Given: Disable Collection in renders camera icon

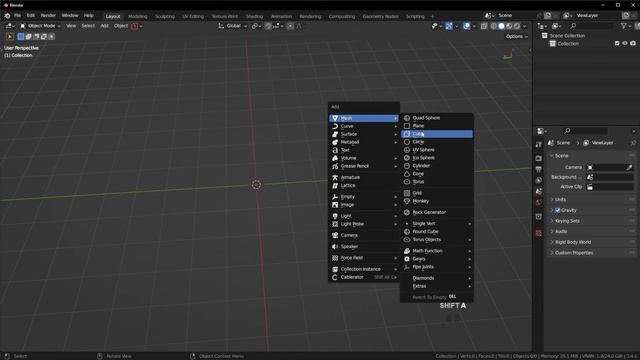Looking at the screenshot, I should [x=633, y=43].
